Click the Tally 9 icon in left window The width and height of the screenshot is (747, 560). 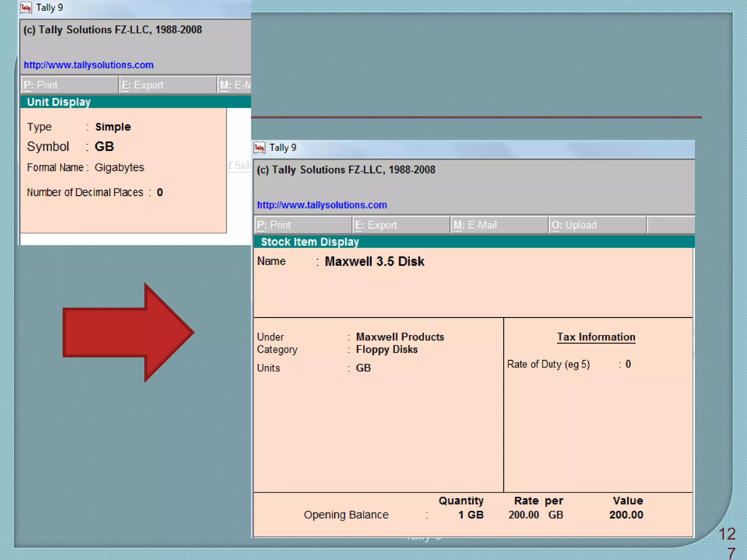pos(26,8)
